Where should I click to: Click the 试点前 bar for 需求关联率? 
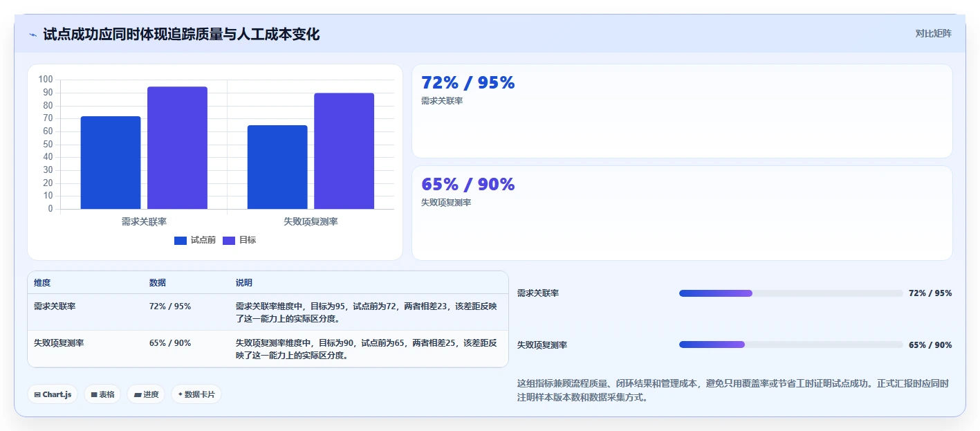(111, 163)
